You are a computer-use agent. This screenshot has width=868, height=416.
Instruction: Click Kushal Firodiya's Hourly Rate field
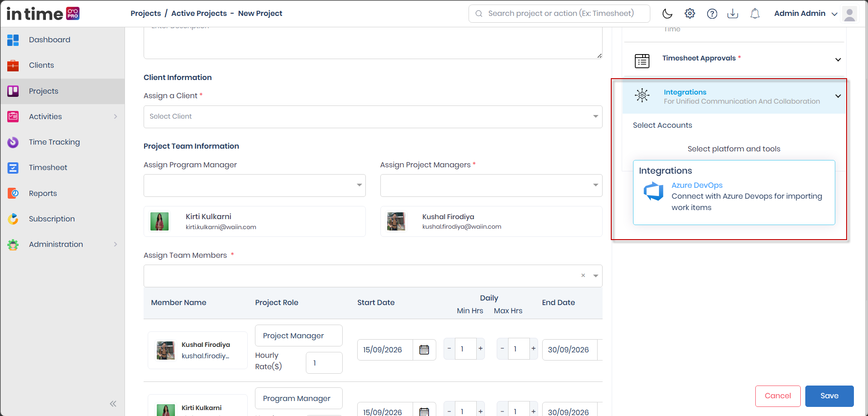tap(324, 363)
